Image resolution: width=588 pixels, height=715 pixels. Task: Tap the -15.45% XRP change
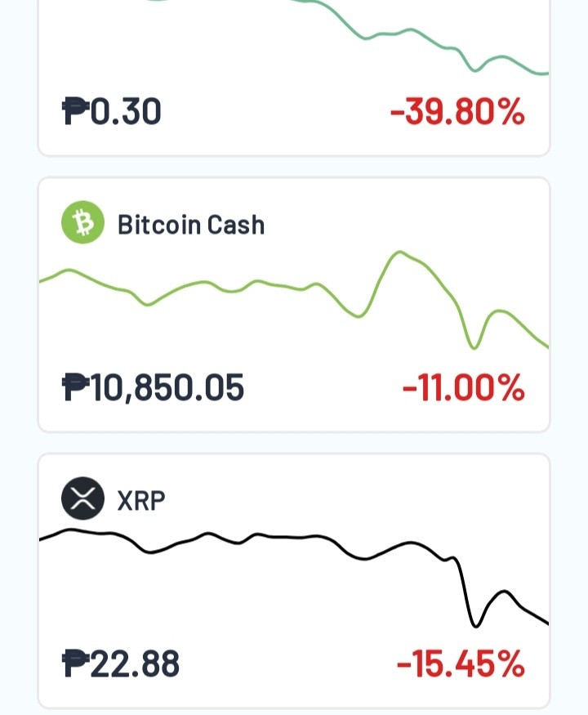tap(461, 664)
